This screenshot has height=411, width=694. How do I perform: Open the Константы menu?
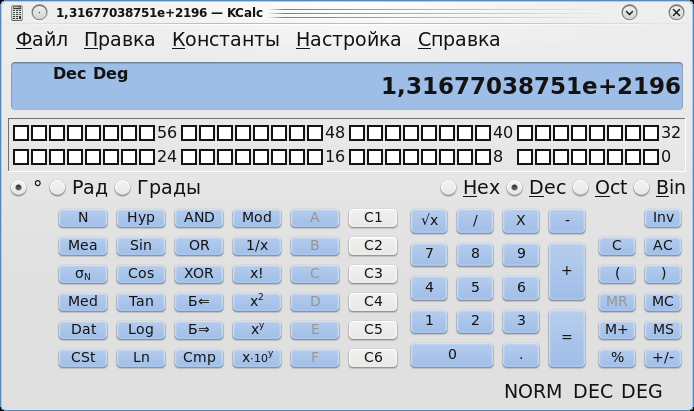click(x=226, y=39)
